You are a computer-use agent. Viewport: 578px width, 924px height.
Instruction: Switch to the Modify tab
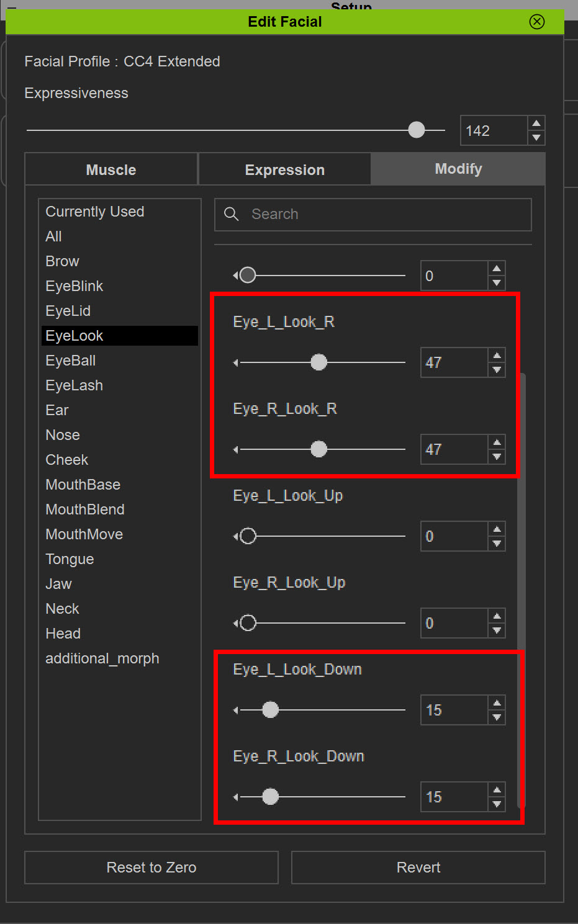pos(458,169)
